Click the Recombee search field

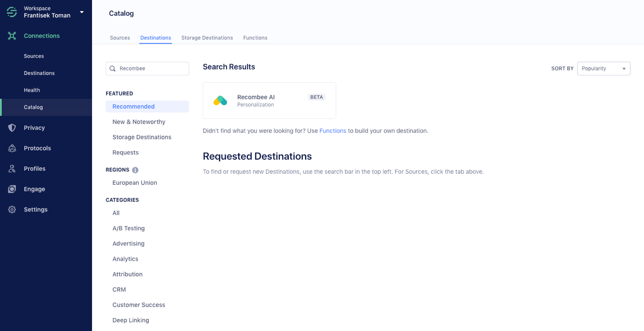[x=147, y=68]
